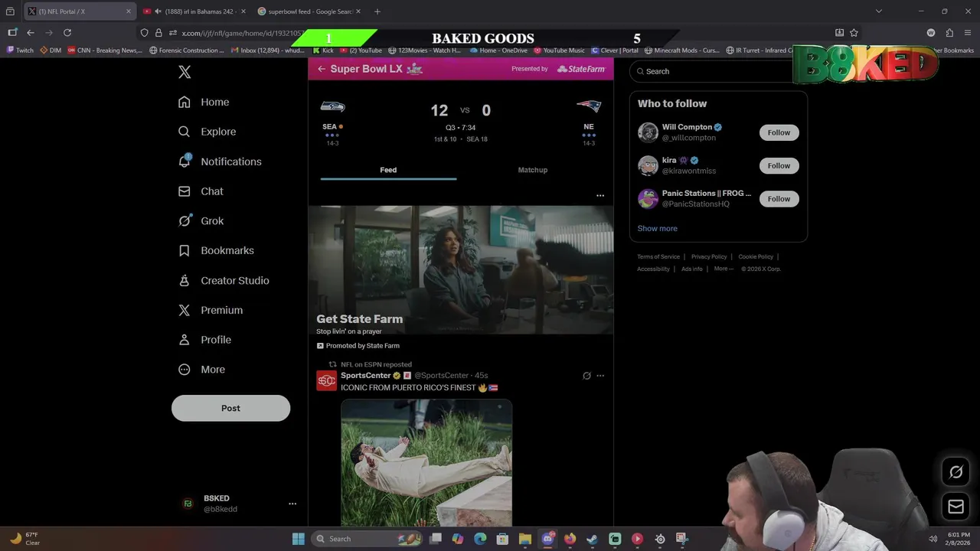Expand the footer More menu
The width and height of the screenshot is (980, 551).
point(724,269)
